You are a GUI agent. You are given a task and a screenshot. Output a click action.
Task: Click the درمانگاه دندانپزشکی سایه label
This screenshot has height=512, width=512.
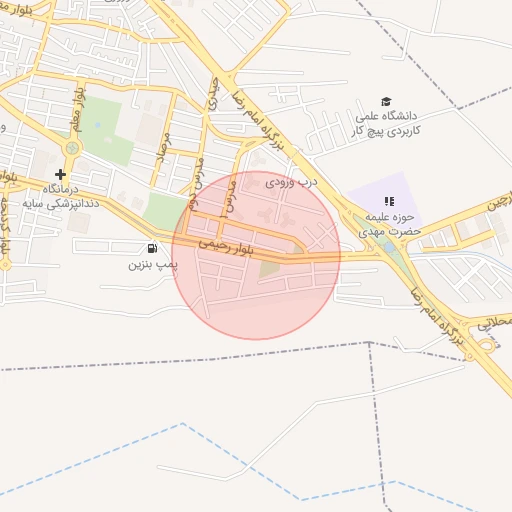coord(61,197)
